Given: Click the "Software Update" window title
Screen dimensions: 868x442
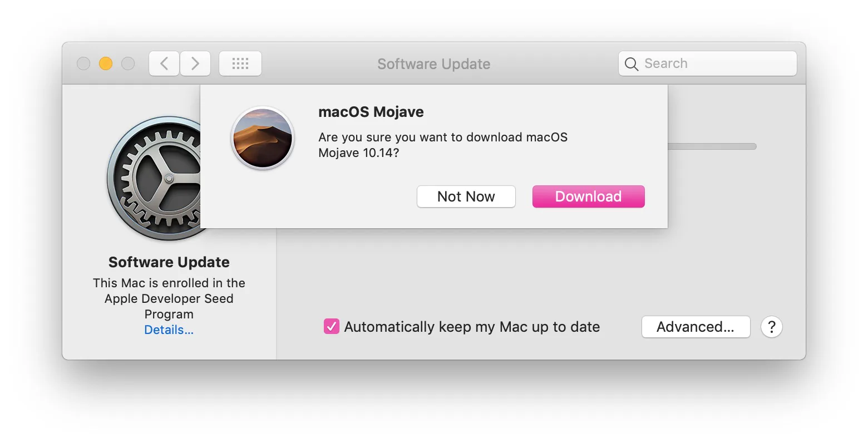Looking at the screenshot, I should [x=434, y=64].
